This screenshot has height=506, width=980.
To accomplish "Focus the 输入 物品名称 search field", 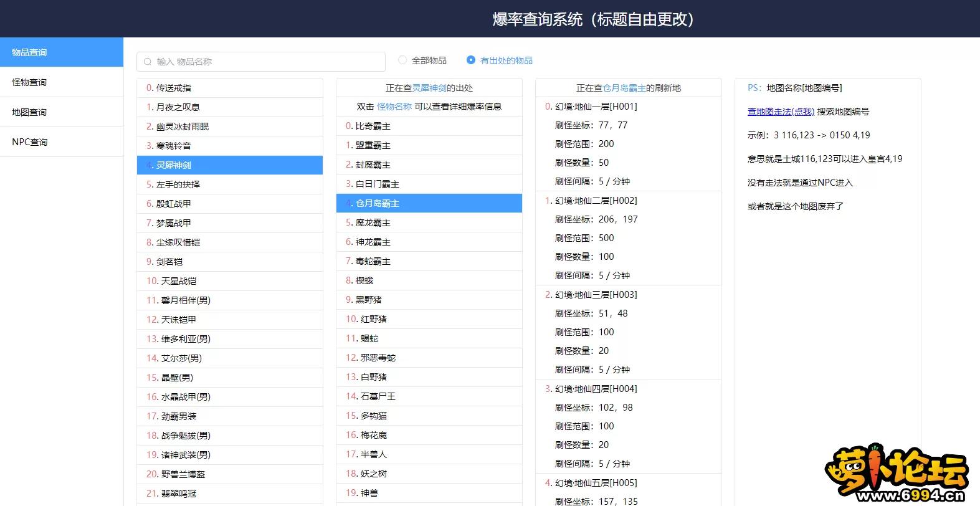I will coord(261,62).
